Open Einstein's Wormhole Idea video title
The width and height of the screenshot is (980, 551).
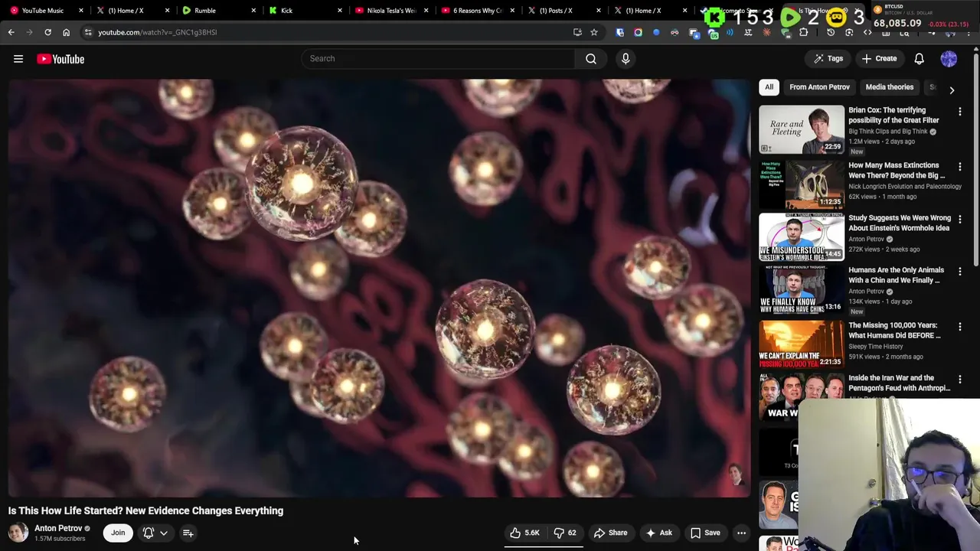point(900,223)
